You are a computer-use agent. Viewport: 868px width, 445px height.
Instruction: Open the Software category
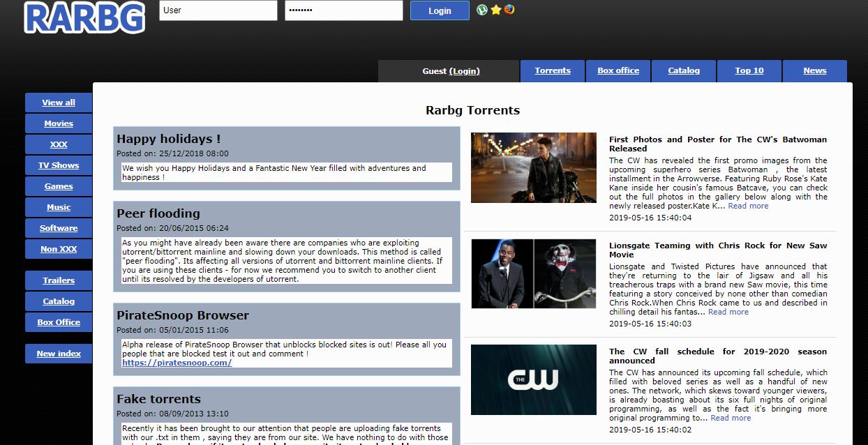coord(59,228)
